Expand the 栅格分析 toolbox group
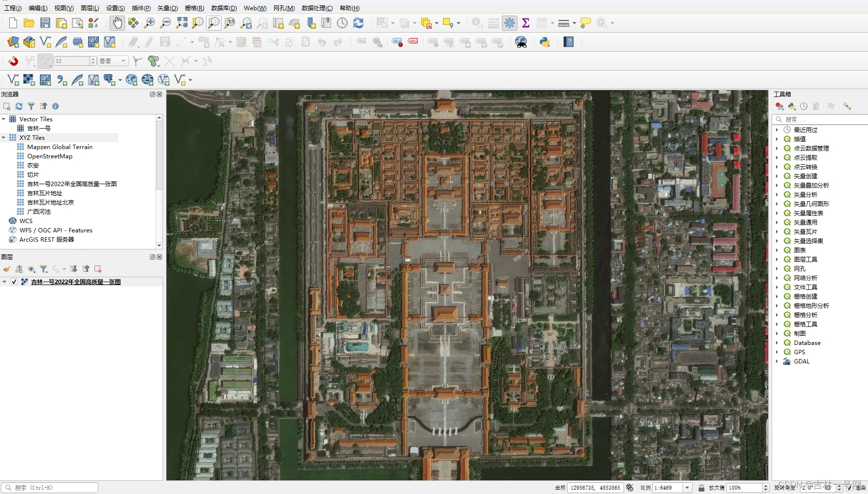 777,315
